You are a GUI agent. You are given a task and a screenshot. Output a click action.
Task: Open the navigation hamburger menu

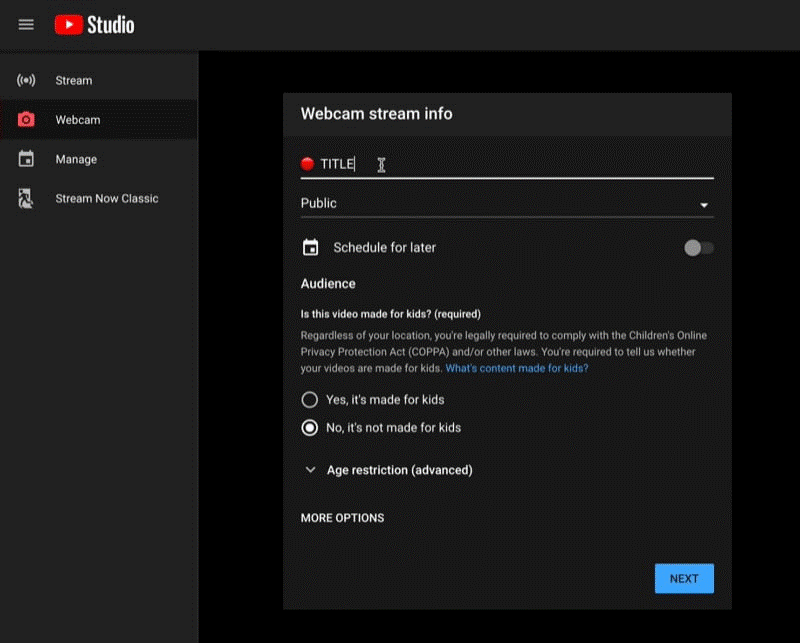click(x=26, y=25)
